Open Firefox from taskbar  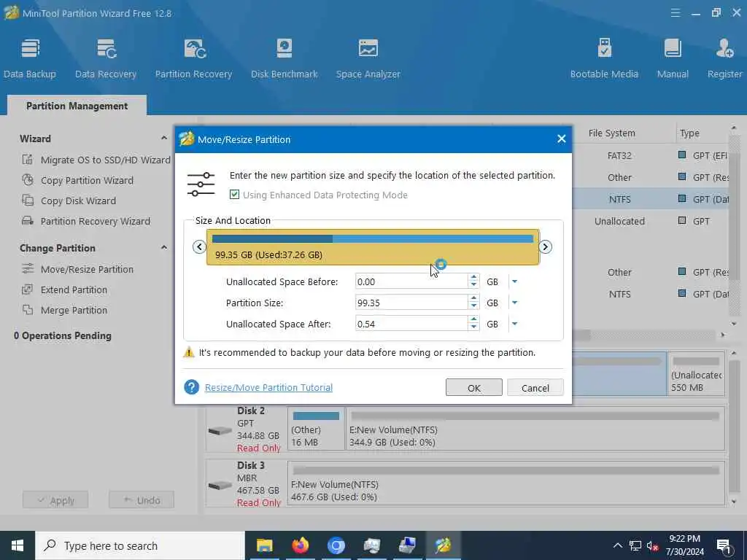[300, 545]
